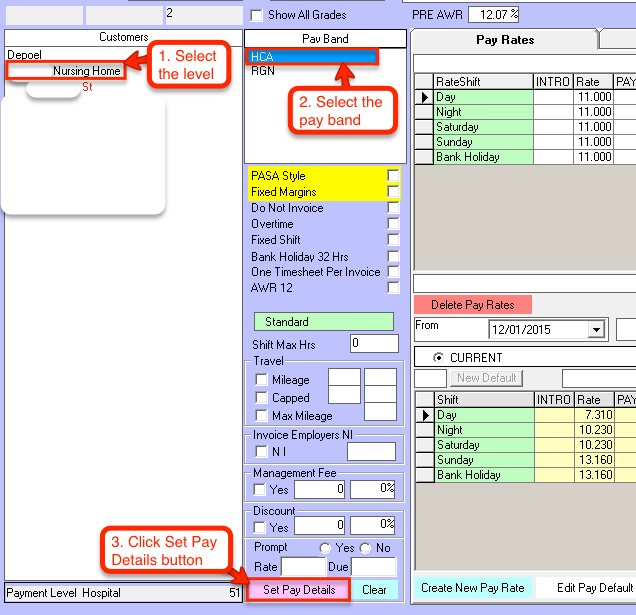Select the HCA pay band
636x615 pixels.
click(x=312, y=57)
